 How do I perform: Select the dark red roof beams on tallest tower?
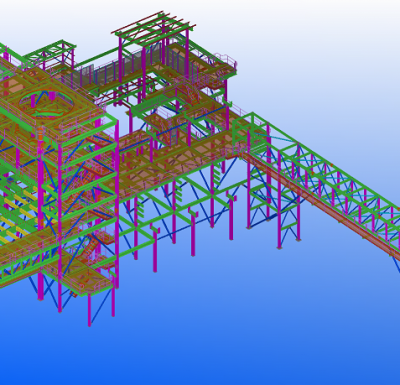tap(153, 23)
